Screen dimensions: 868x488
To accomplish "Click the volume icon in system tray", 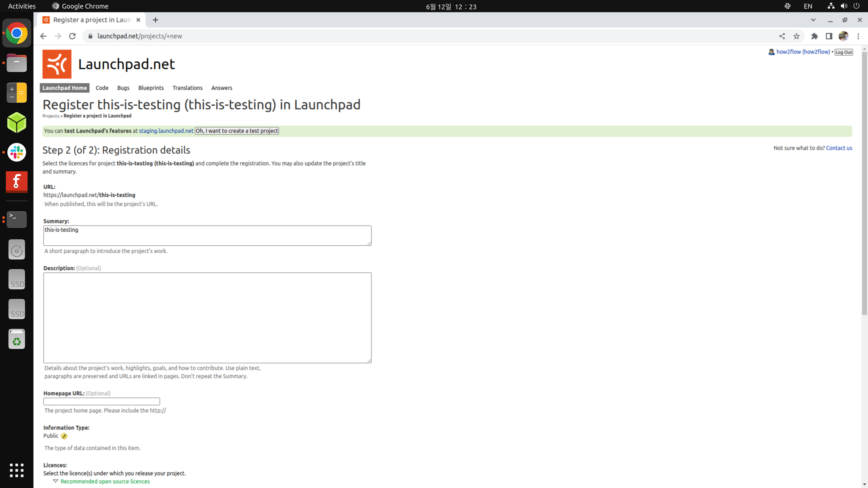I will (x=844, y=6).
